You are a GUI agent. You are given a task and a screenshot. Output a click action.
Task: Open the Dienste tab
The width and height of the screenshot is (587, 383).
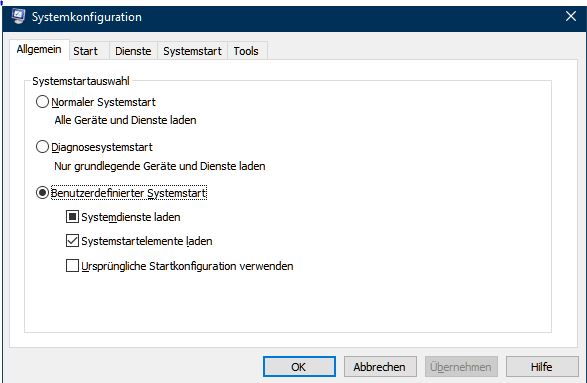133,51
